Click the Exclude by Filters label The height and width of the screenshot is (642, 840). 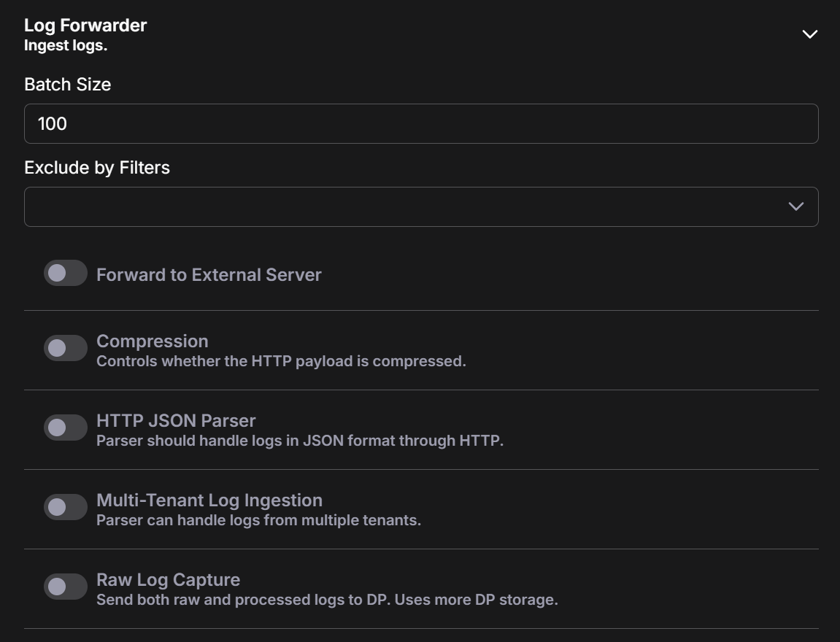coord(97,168)
